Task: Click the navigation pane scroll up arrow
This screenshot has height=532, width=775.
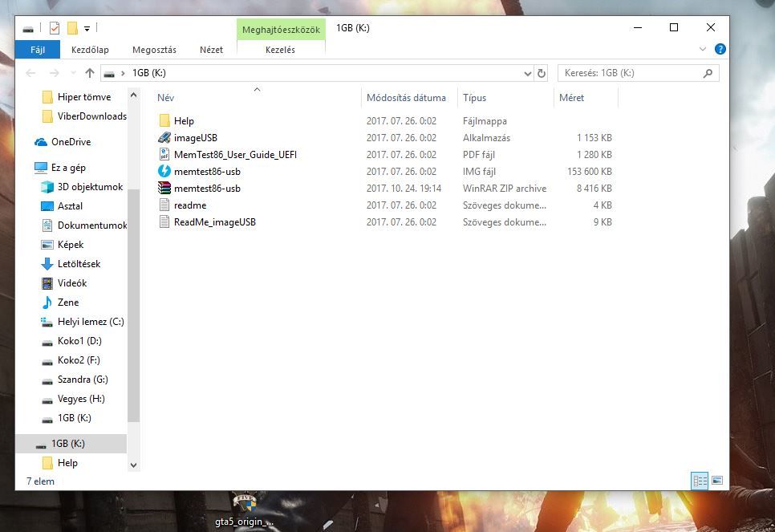Action: point(133,95)
